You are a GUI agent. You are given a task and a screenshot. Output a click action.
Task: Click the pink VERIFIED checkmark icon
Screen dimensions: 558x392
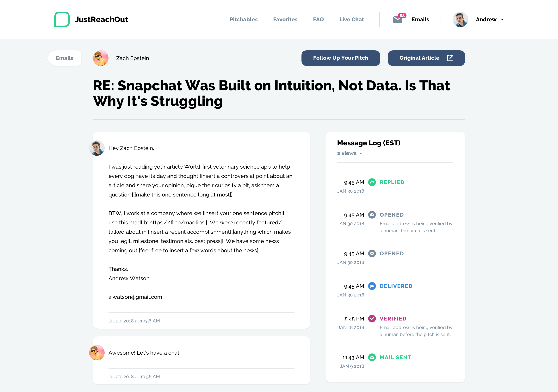coord(372,319)
